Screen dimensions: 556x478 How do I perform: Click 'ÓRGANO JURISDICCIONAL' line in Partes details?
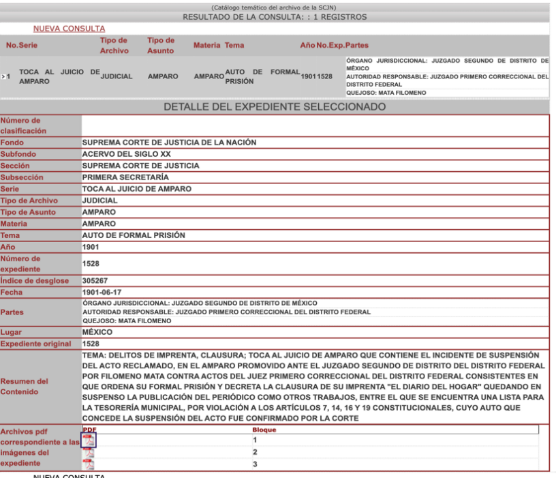pyautogui.click(x=200, y=303)
